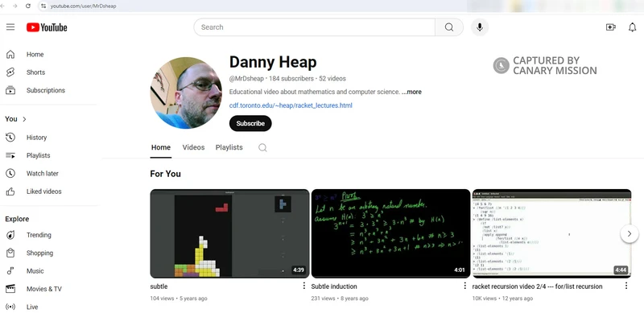Open options for racket recursion video

click(x=626, y=286)
